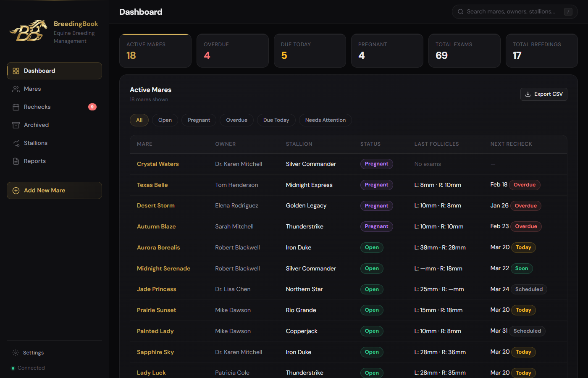Screen dimensions: 588x378
Task: Open the Prairie Sunset mare record
Action: point(157,310)
